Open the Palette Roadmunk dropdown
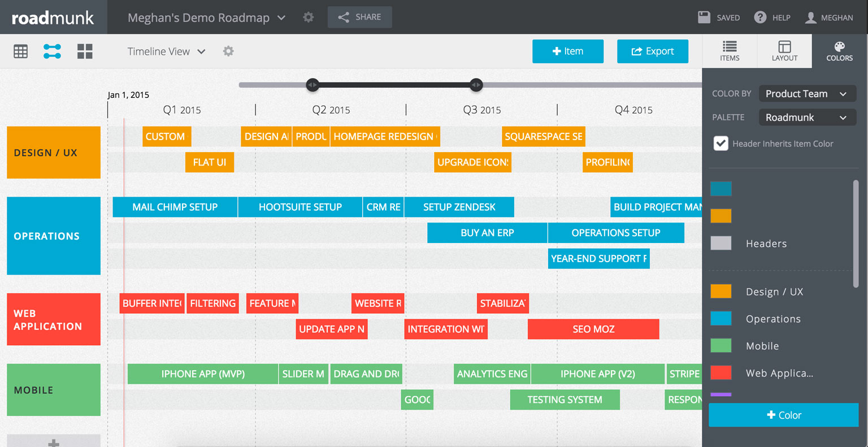 pos(807,118)
